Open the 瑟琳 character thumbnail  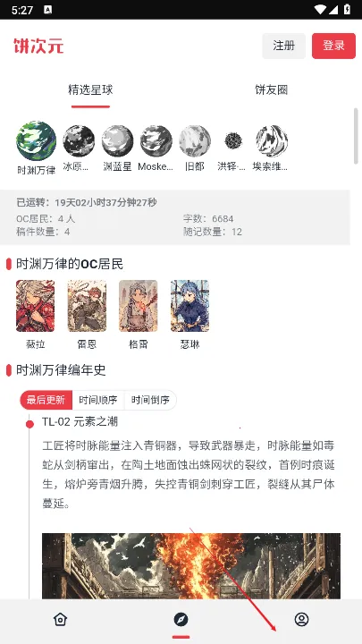[x=189, y=306]
